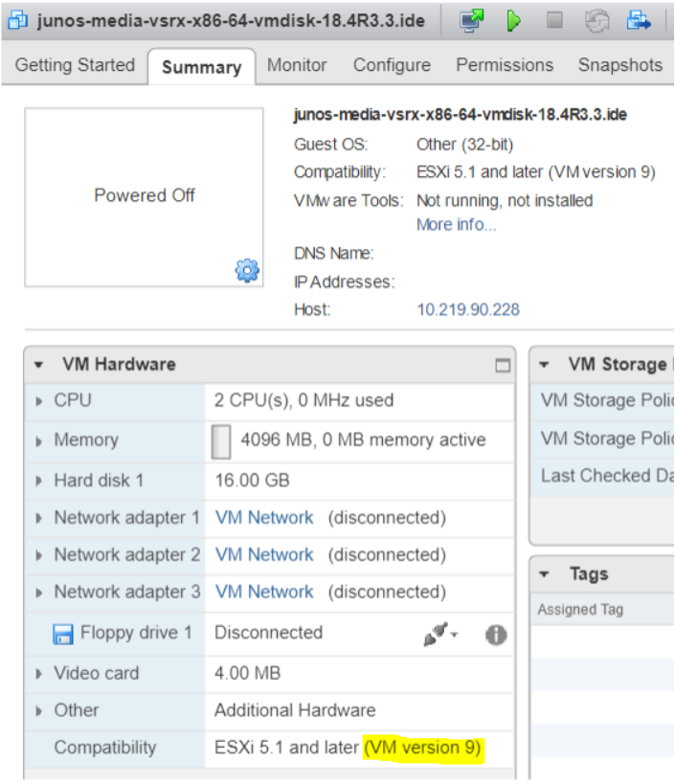The width and height of the screenshot is (675, 784).
Task: Expand the Network adapter 2 row
Action: coord(39,555)
